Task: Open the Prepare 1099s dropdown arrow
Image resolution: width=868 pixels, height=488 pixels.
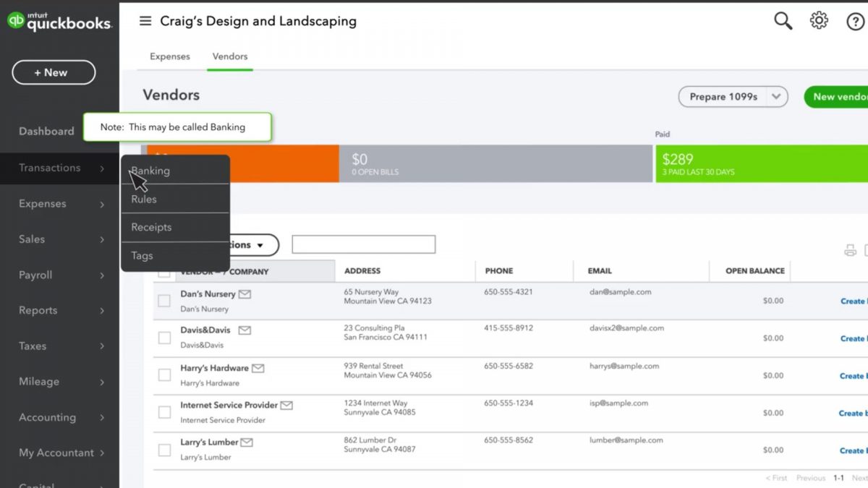Action: tap(776, 97)
